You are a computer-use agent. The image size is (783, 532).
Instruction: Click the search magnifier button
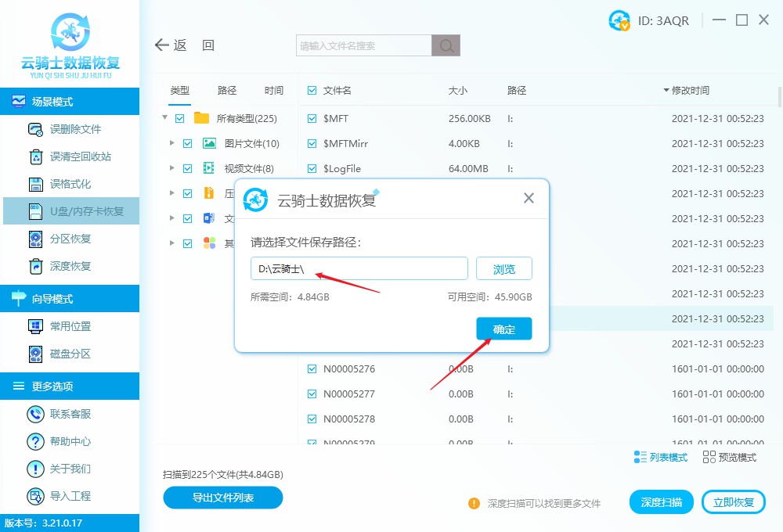[x=446, y=45]
